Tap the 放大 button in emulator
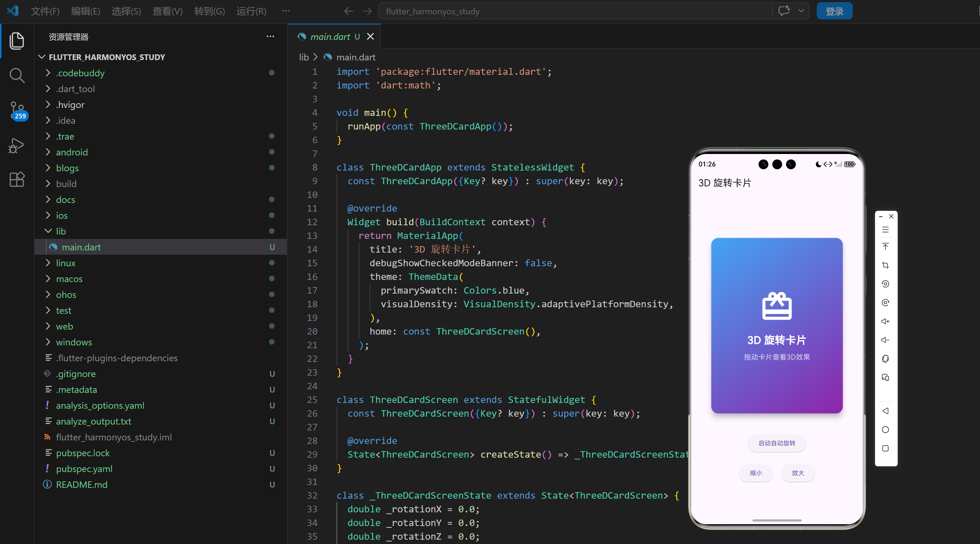 798,473
